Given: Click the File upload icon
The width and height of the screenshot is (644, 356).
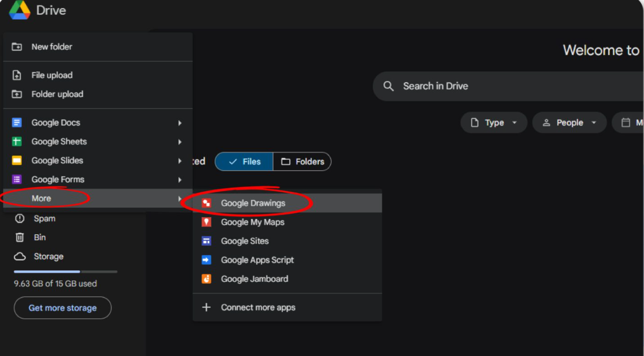Looking at the screenshot, I should [x=17, y=75].
